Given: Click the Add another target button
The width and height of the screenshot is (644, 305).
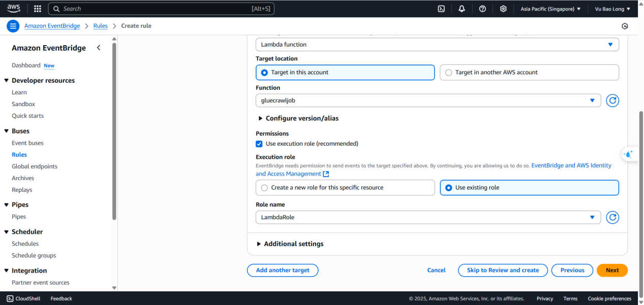Looking at the screenshot, I should 283,270.
